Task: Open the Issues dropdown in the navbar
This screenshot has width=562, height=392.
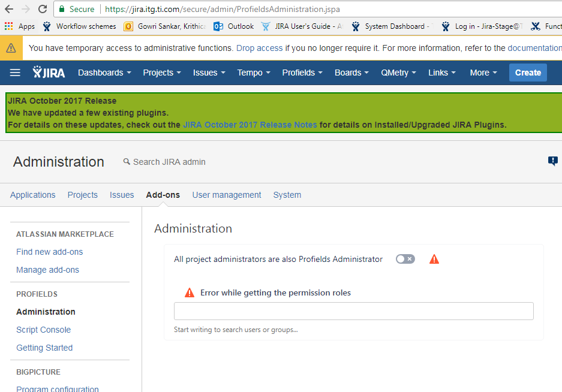Action: (x=209, y=73)
